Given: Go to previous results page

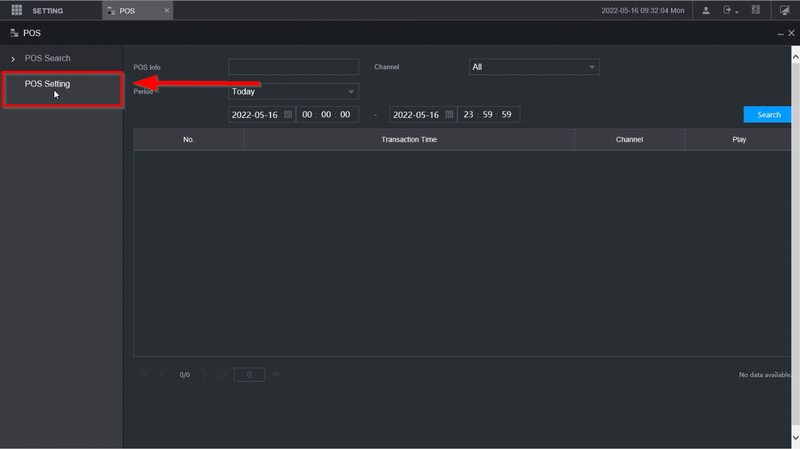Looking at the screenshot, I should point(162,375).
